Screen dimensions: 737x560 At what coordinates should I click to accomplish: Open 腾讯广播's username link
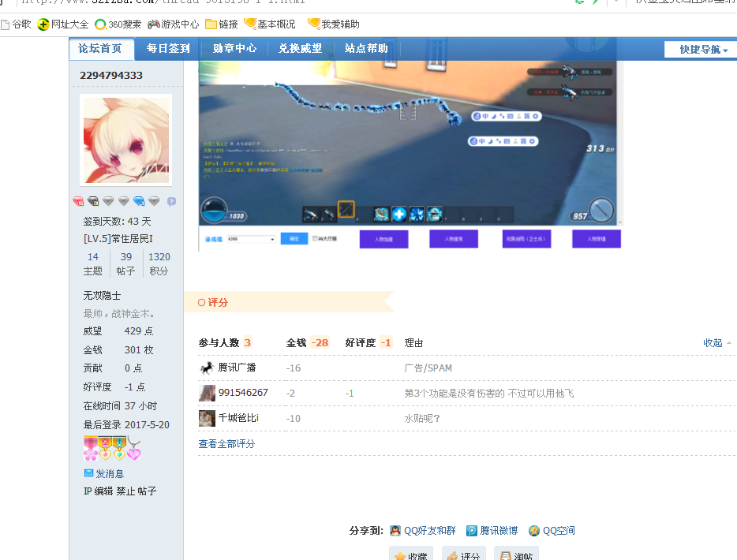(238, 368)
